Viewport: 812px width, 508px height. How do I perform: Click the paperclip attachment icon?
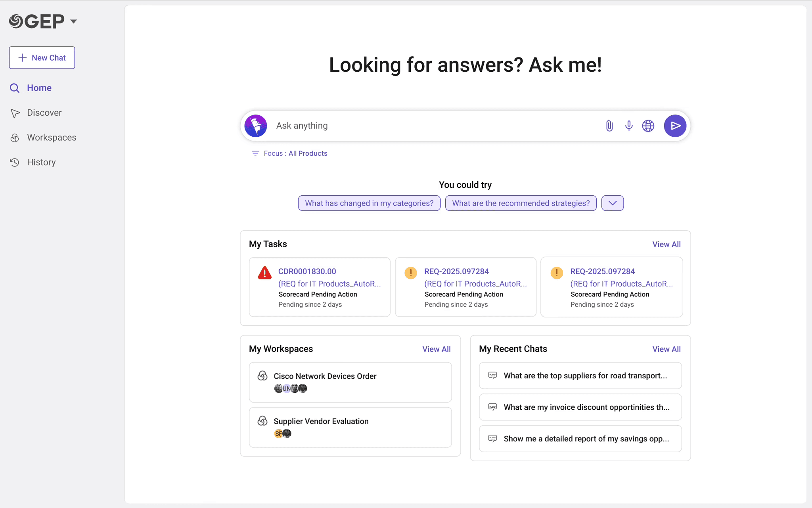click(x=609, y=126)
